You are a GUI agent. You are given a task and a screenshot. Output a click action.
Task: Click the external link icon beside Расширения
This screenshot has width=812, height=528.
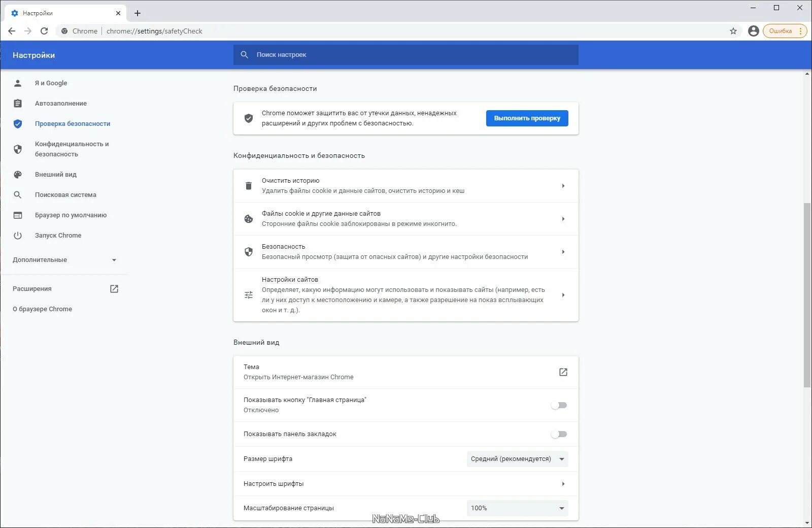point(114,289)
